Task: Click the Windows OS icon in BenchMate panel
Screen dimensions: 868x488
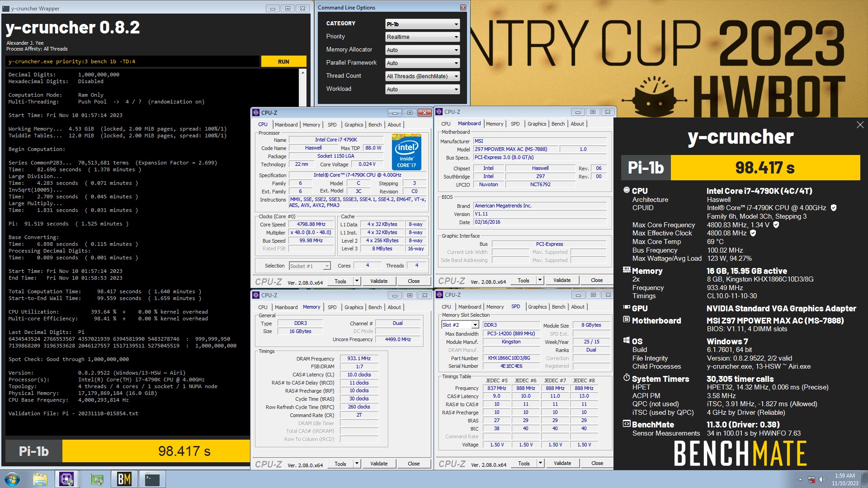Action: pyautogui.click(x=627, y=340)
